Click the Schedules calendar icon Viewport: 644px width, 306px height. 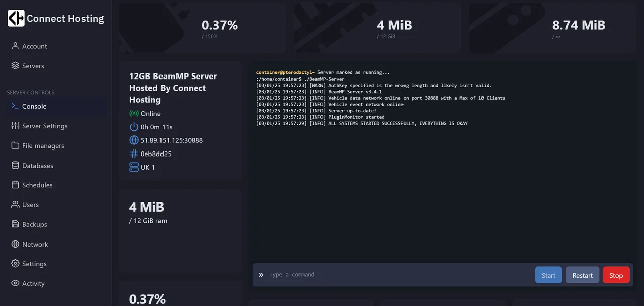click(x=15, y=185)
